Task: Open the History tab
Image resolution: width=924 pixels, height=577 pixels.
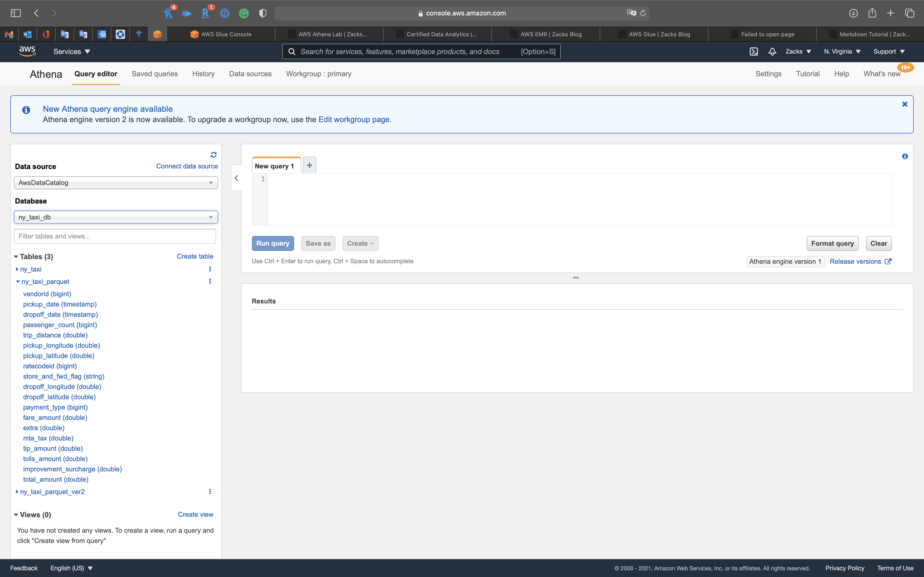Action: 203,74
